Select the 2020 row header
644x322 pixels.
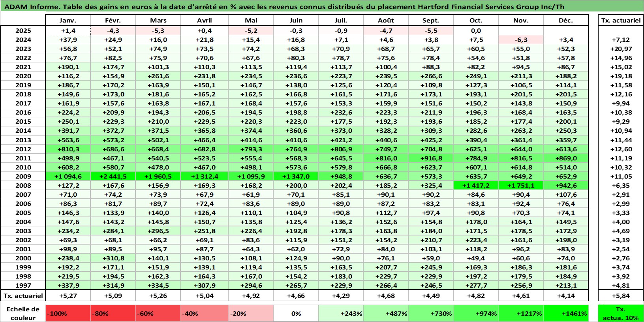pyautogui.click(x=23, y=76)
